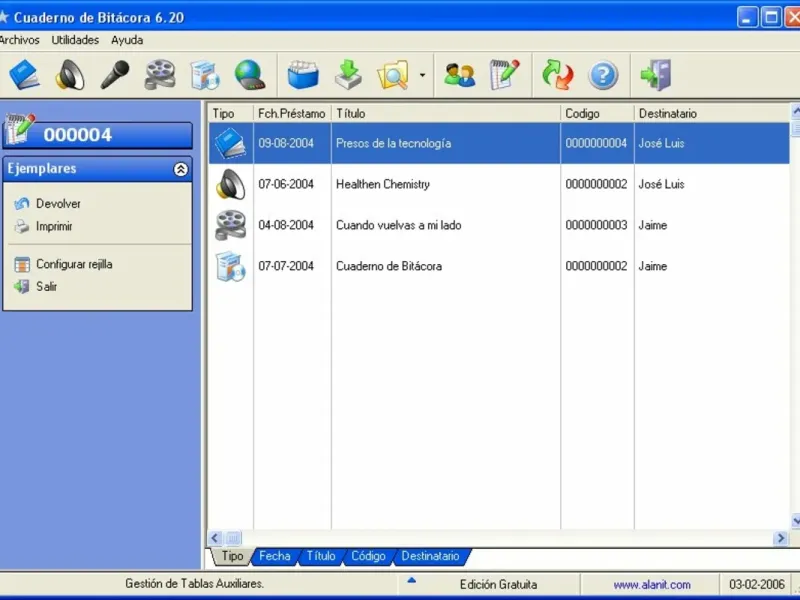
Task: Select the Healthen Chemistry row
Action: coord(382,185)
